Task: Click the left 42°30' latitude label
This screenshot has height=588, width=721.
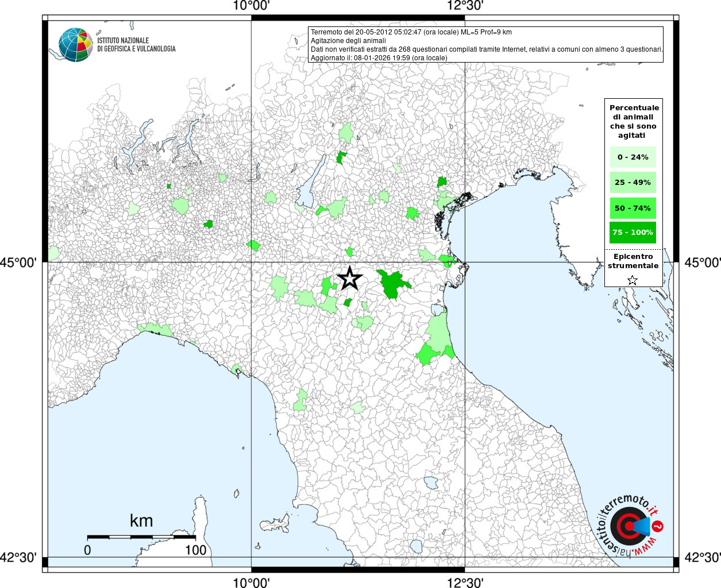Action: pyautogui.click(x=18, y=557)
